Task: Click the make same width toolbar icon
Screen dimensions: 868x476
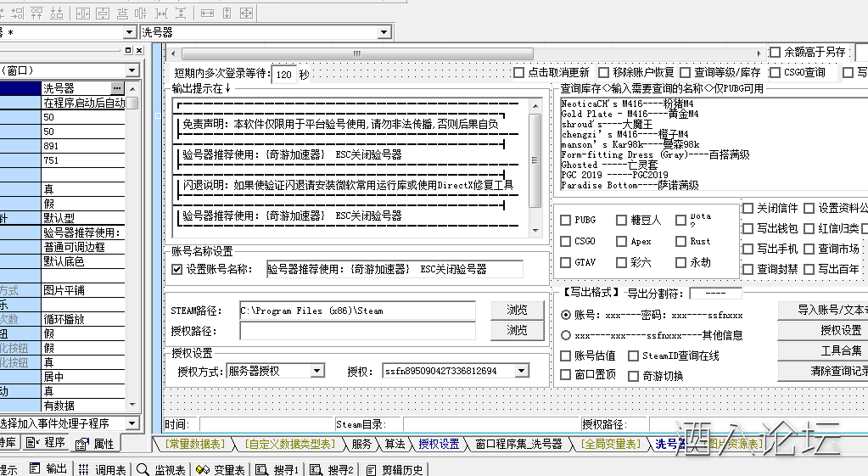Action: (208, 13)
